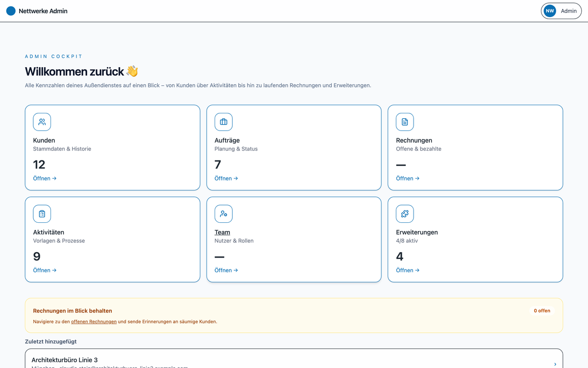Click the Erweiterungen count 4

click(400, 256)
